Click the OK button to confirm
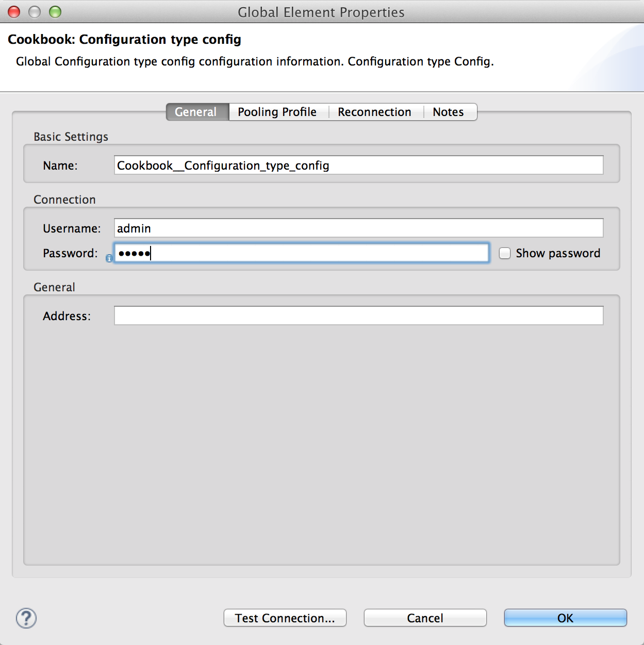This screenshot has width=644, height=645. pyautogui.click(x=565, y=618)
